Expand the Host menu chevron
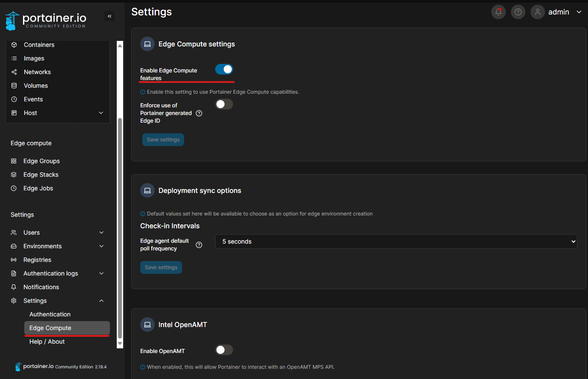 101,113
